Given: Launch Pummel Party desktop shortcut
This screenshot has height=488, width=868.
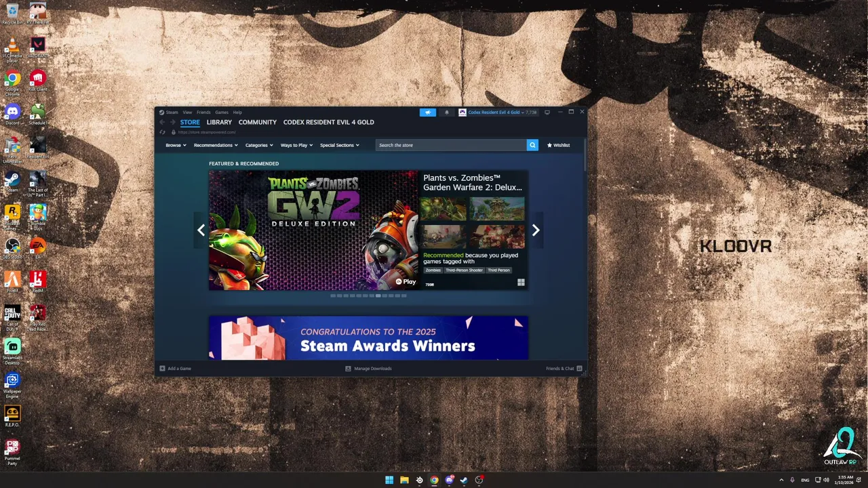Looking at the screenshot, I should 12,451.
